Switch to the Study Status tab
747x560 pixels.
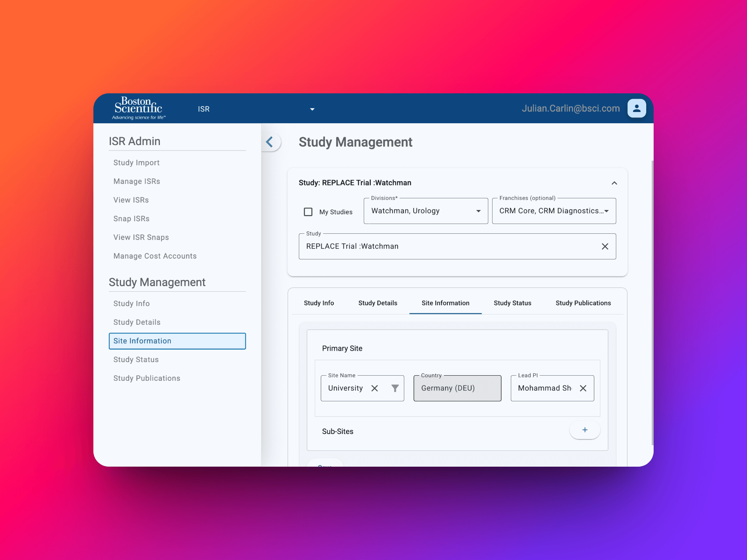point(512,303)
